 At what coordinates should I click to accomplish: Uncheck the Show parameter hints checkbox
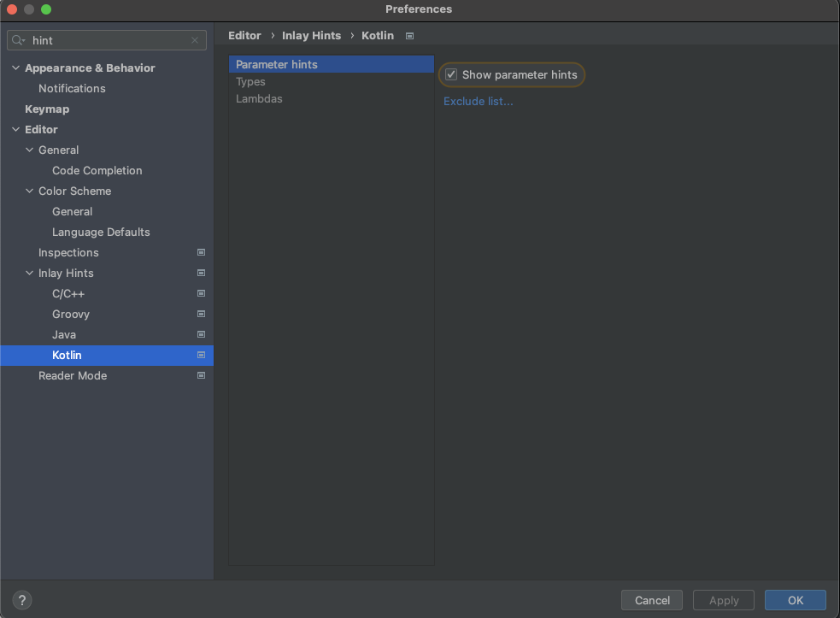(451, 74)
